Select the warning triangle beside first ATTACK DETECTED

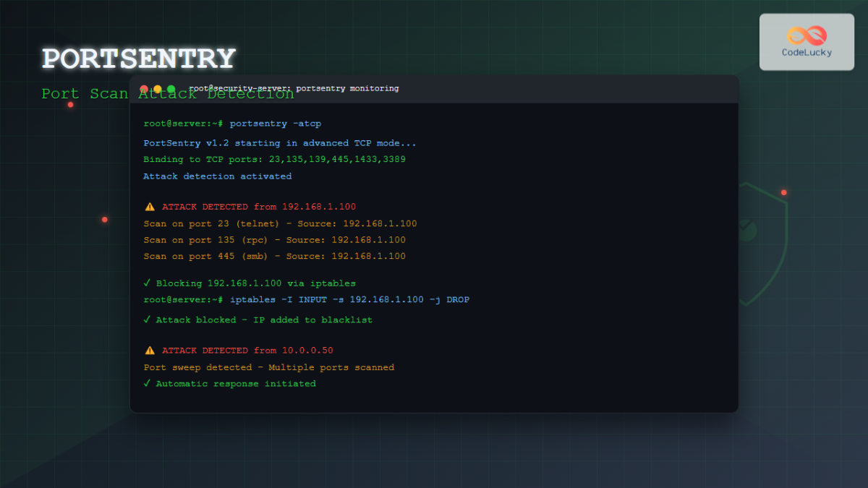tap(150, 206)
